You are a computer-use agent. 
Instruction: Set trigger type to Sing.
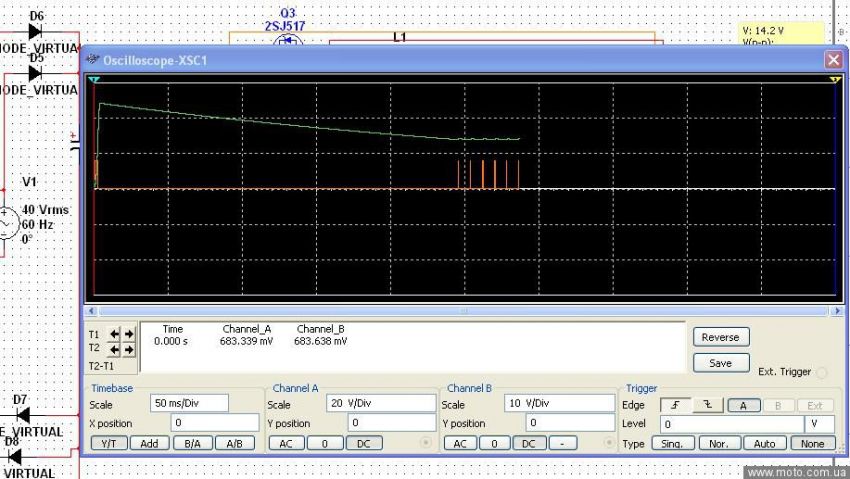click(x=672, y=443)
